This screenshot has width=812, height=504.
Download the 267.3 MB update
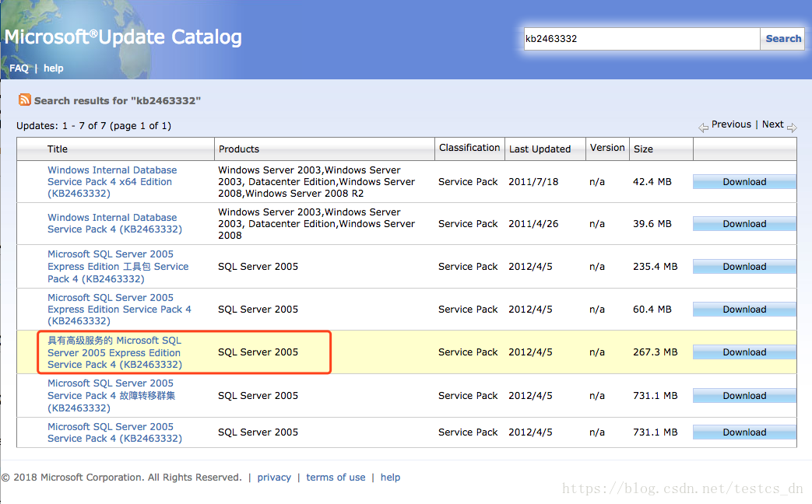(x=744, y=352)
